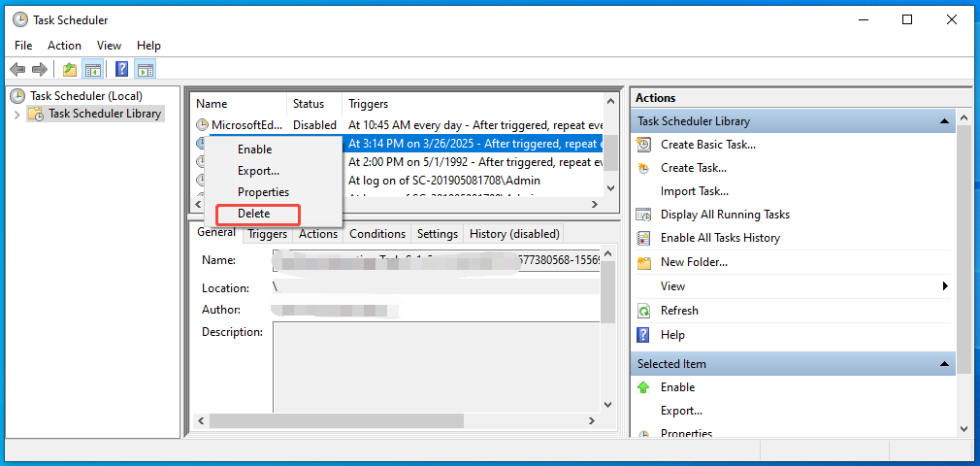
Task: Open the Action menu
Action: (64, 46)
